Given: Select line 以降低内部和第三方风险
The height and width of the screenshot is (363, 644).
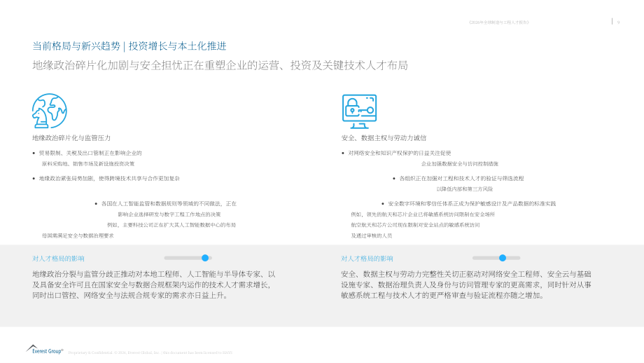Looking at the screenshot, I should point(465,189).
